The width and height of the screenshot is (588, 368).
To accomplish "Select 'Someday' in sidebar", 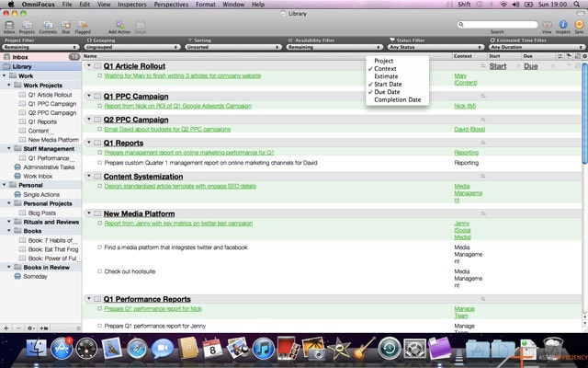I will [x=35, y=276].
